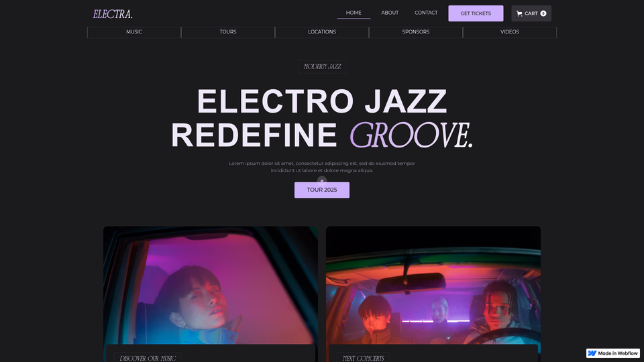
Task: Click the DISCOVER OUR MUSIC label
Action: (x=148, y=358)
